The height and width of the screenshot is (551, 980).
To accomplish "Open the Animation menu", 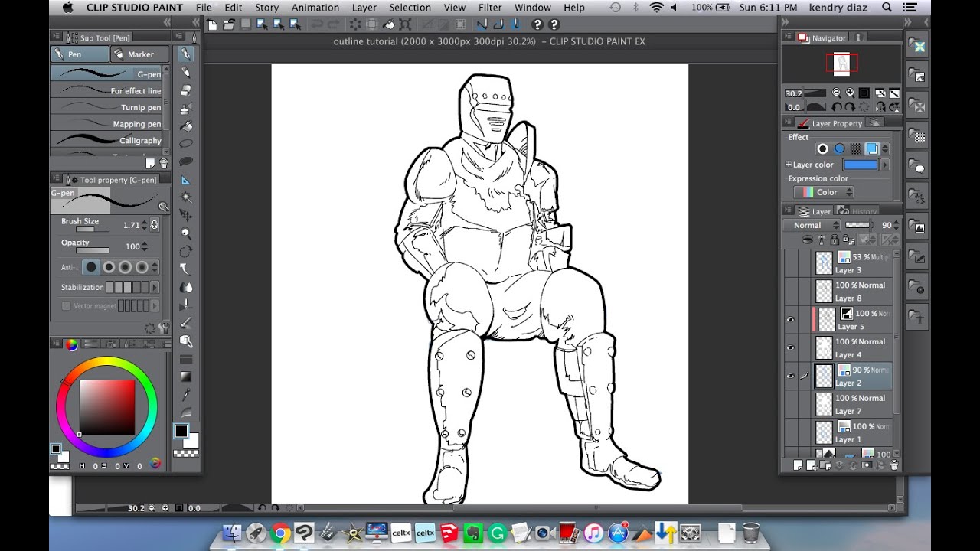I will point(315,7).
